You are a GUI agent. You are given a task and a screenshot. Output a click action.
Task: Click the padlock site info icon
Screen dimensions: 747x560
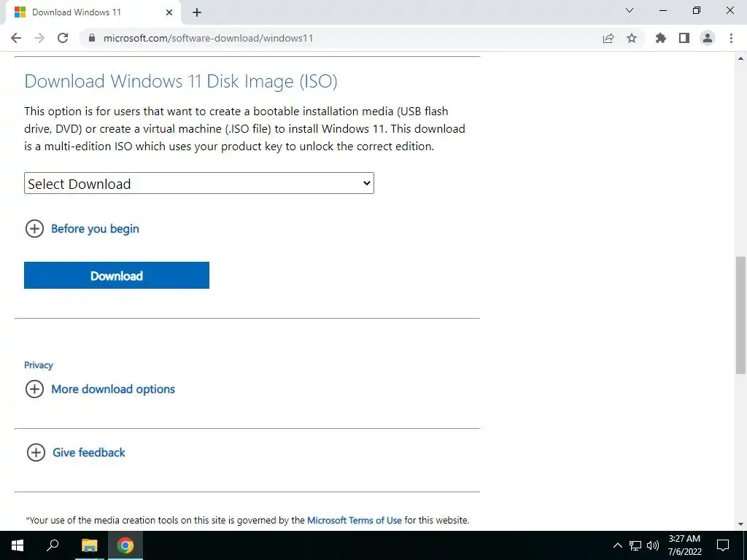[x=93, y=38]
